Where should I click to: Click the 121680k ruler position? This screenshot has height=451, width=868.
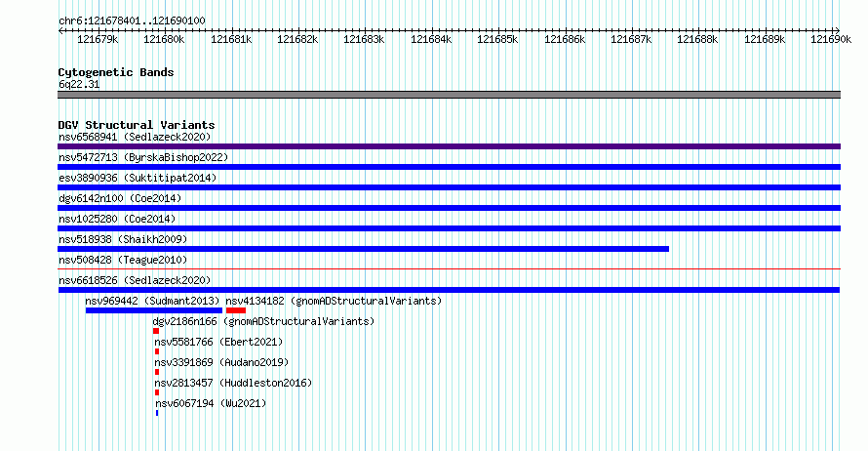[164, 39]
